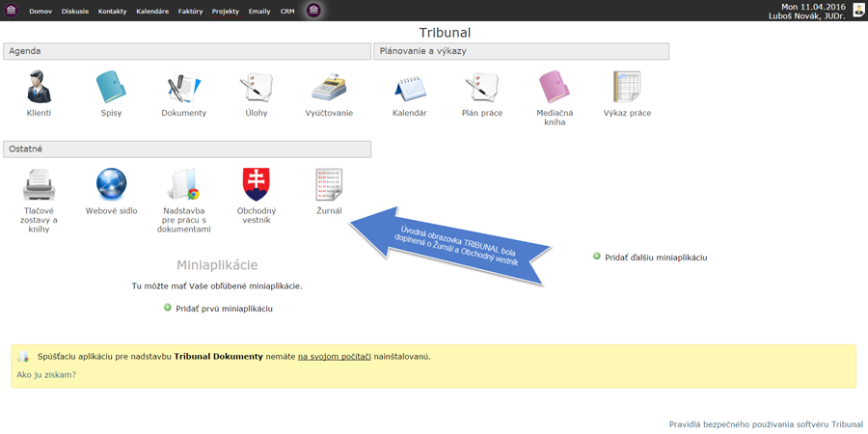The width and height of the screenshot is (868, 434).
Task: Open the Výkaz práce spreadsheet icon
Action: coord(627,87)
